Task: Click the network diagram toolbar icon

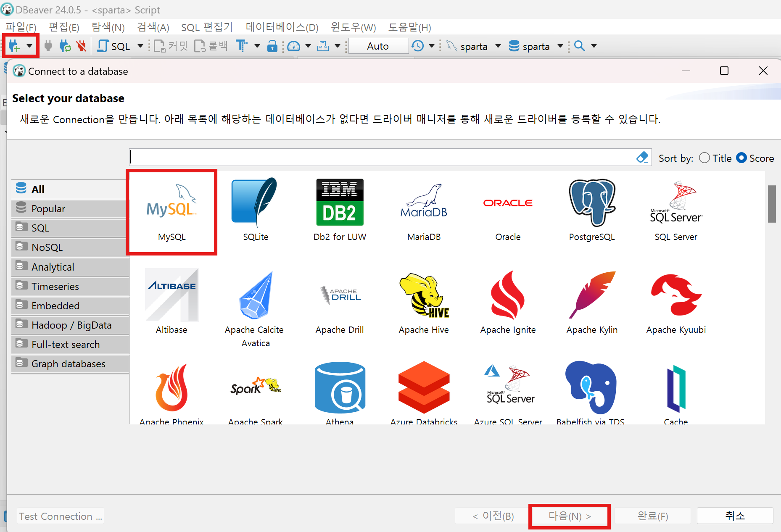Action: 323,46
